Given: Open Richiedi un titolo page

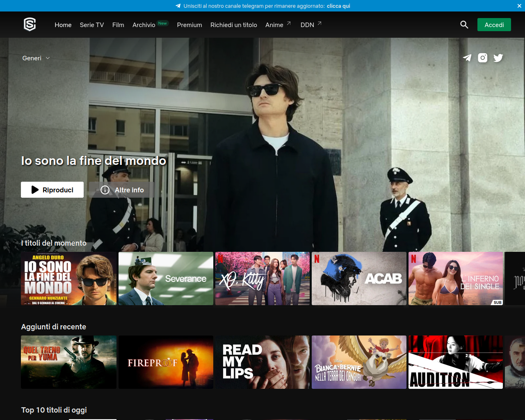Looking at the screenshot, I should pos(234,25).
